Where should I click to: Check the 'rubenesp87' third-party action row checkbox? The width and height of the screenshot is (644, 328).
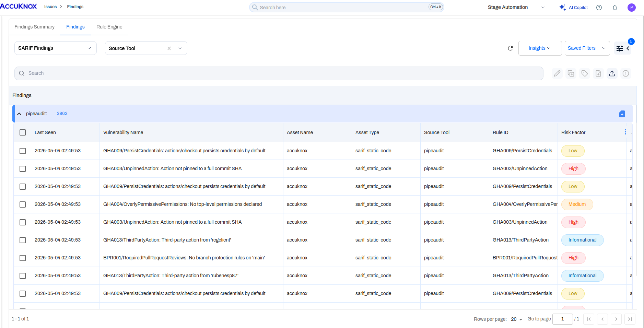coord(23,276)
